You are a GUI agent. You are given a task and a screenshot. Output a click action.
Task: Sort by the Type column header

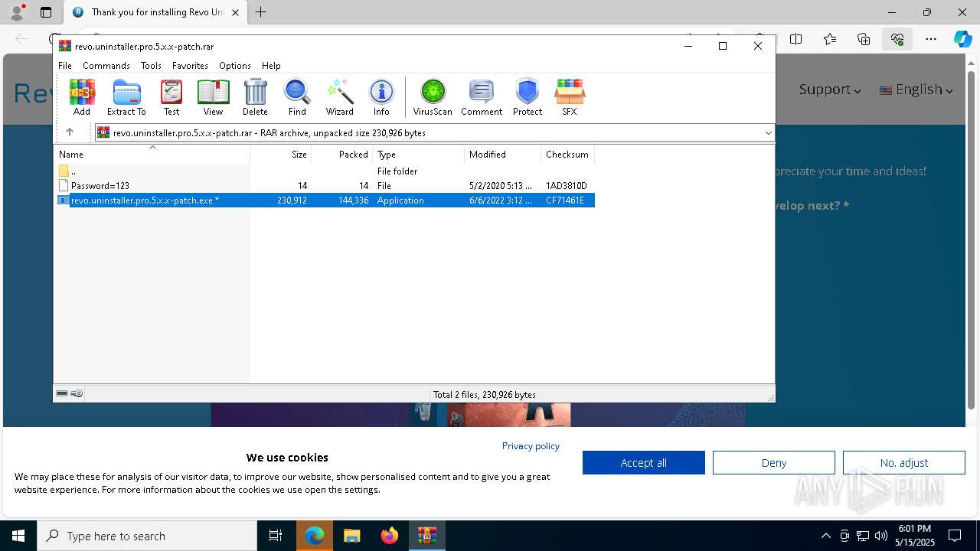click(x=419, y=154)
